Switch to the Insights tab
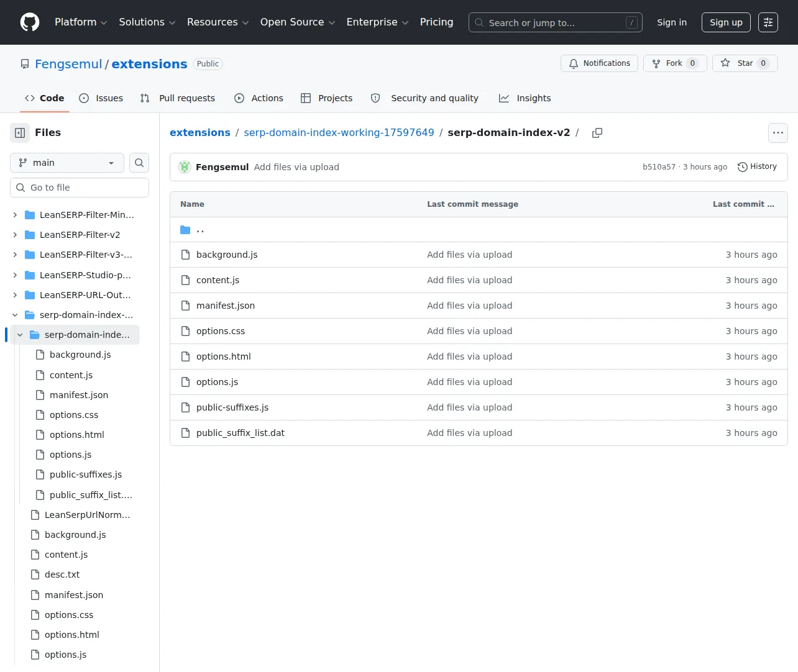 [x=525, y=98]
